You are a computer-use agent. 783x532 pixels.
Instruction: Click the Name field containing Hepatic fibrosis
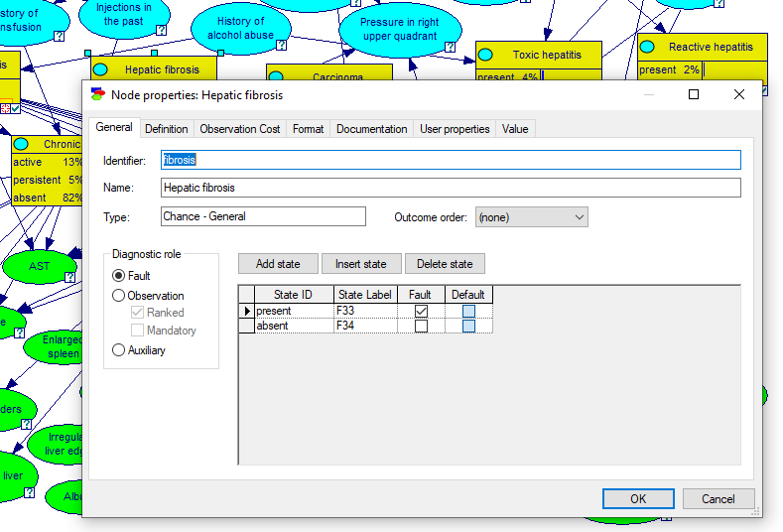pyautogui.click(x=451, y=188)
